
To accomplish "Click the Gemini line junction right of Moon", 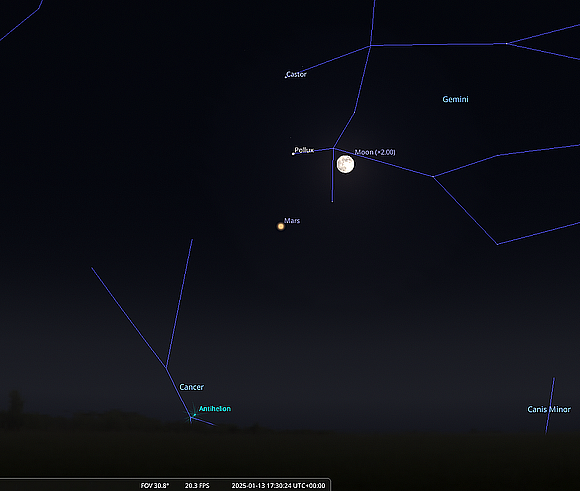I will [433, 176].
